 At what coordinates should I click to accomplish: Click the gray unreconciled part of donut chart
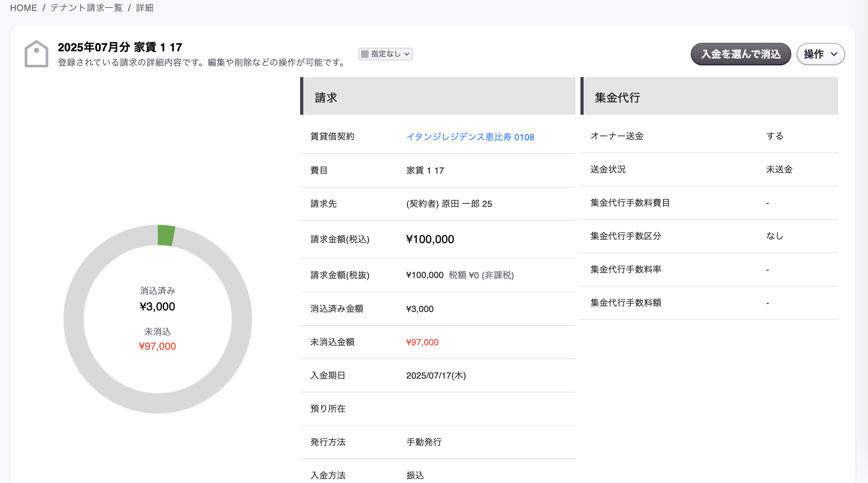pos(158,403)
